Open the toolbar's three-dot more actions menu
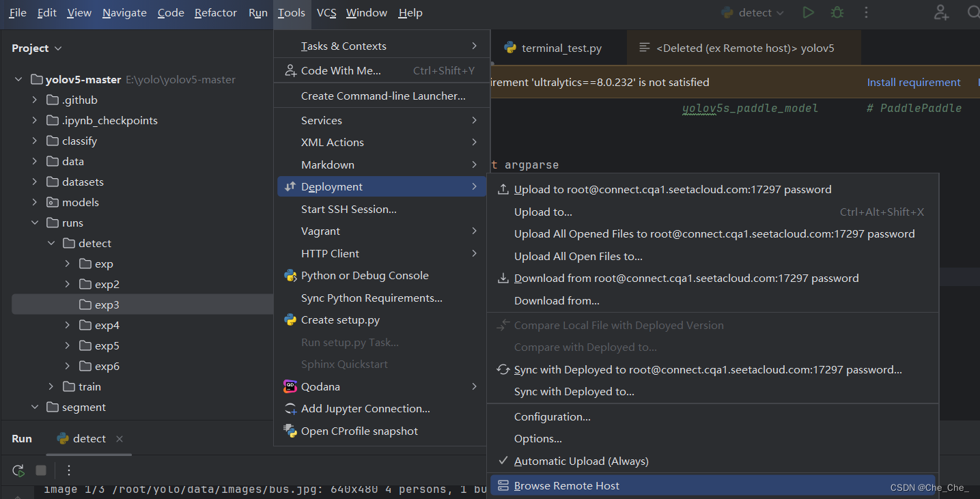Viewport: 980px width, 499px height. 866,12
